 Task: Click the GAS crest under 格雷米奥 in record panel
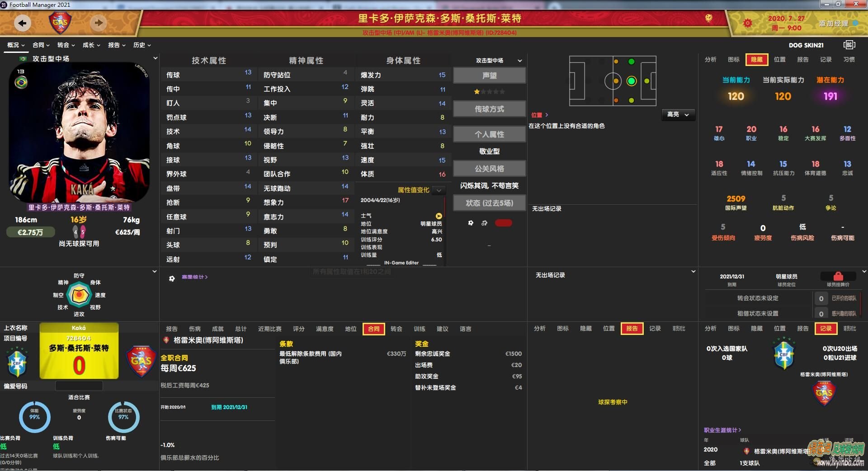pos(824,393)
